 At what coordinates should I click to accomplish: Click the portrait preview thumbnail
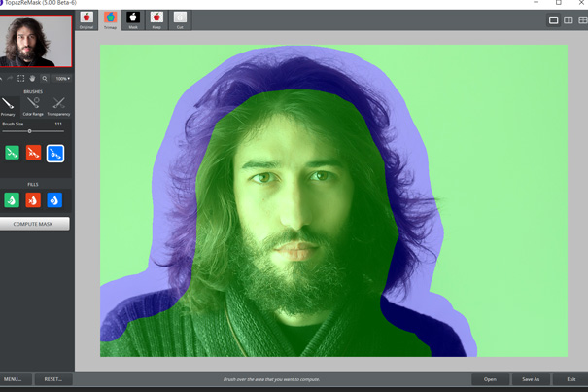(x=35, y=41)
